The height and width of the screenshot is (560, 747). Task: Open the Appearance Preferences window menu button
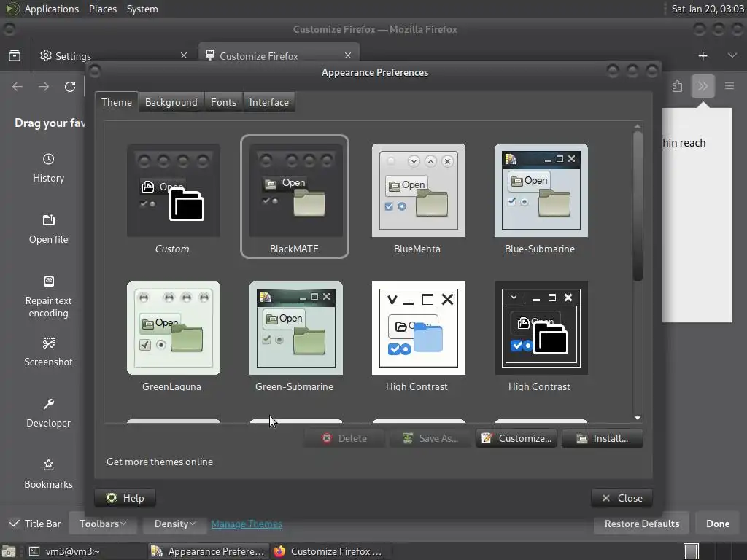[95, 71]
